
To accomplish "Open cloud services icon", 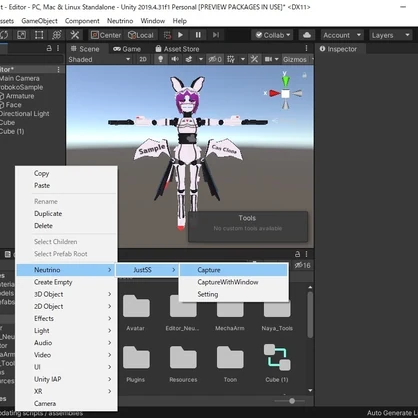I will [x=307, y=35].
